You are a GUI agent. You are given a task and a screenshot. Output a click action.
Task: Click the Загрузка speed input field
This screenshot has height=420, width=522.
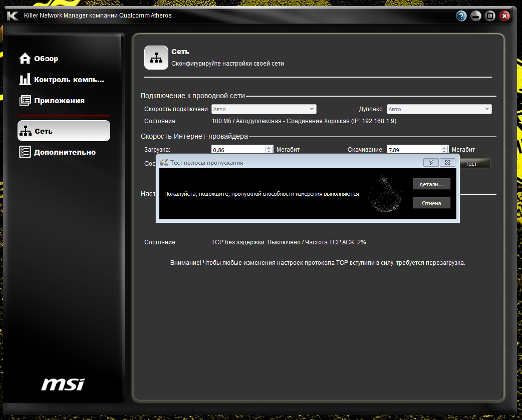[x=238, y=149]
